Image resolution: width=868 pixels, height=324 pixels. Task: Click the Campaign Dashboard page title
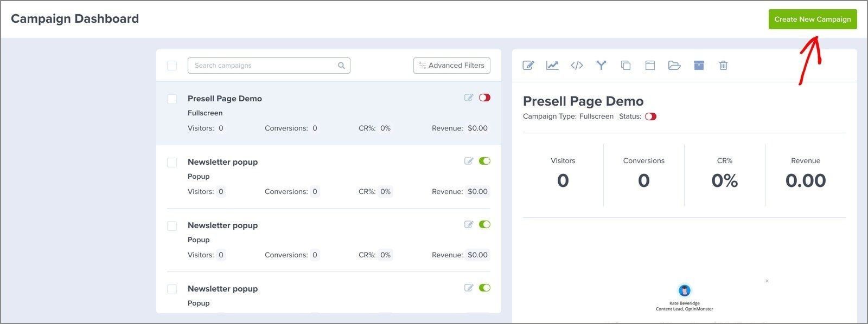pos(75,19)
